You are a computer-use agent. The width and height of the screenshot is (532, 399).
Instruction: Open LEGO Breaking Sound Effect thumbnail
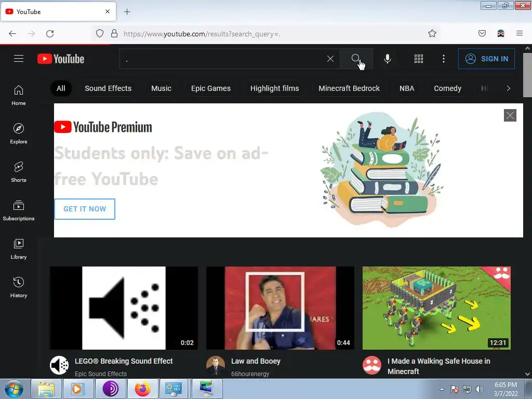[x=124, y=308]
